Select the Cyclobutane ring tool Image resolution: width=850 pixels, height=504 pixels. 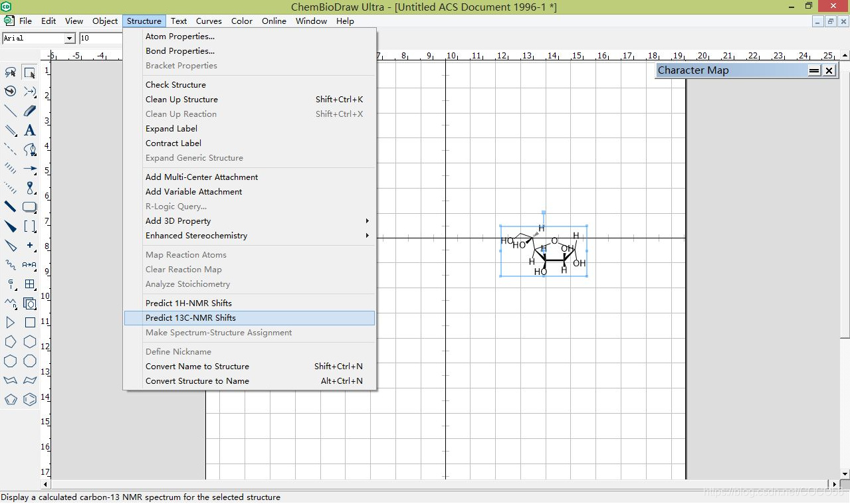pyautogui.click(x=30, y=322)
